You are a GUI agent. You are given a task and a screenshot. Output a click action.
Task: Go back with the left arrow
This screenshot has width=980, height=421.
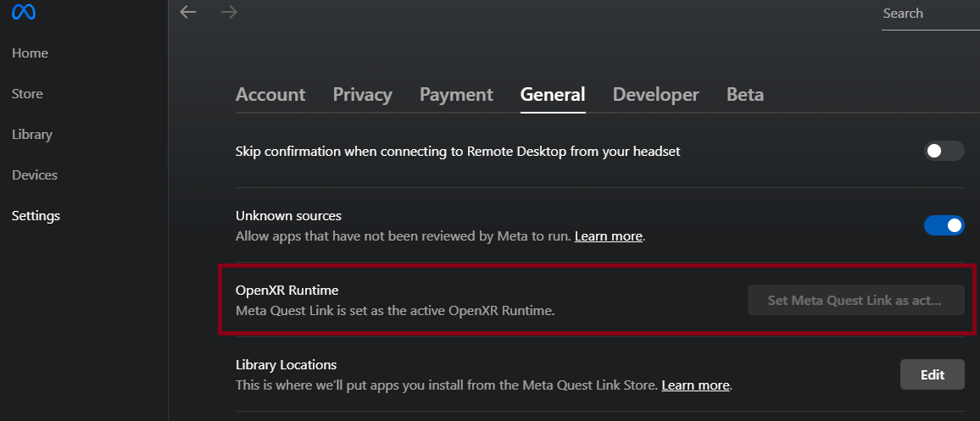tap(188, 12)
